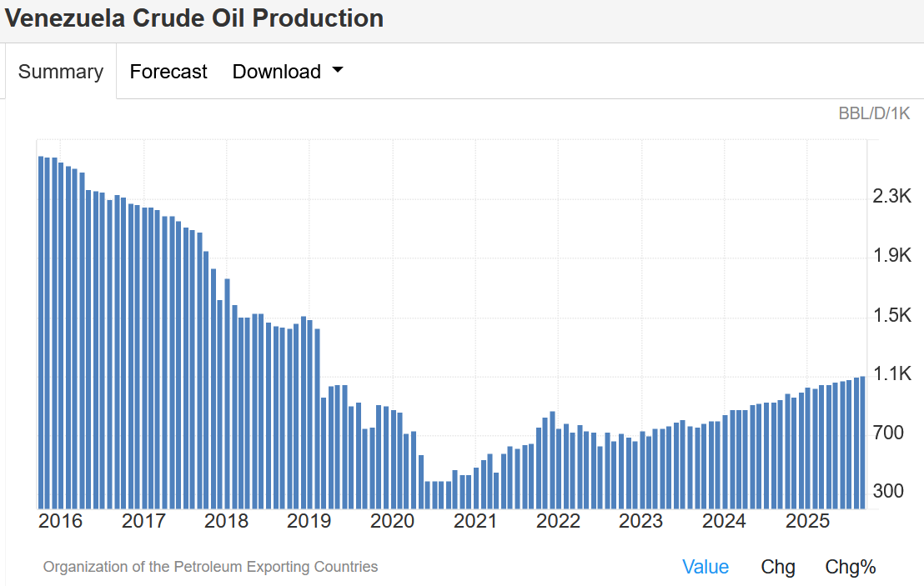Click the 2.3K y-axis label
Screen dimensions: 924x586
pos(892,196)
